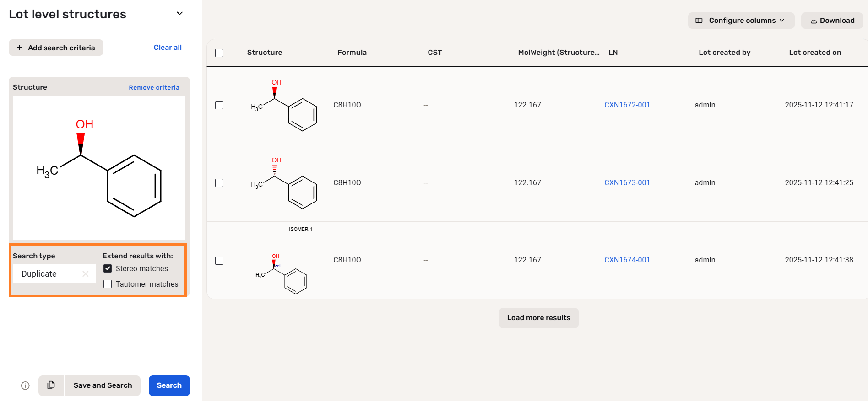
Task: Clear the Duplicate search type value
Action: point(85,274)
